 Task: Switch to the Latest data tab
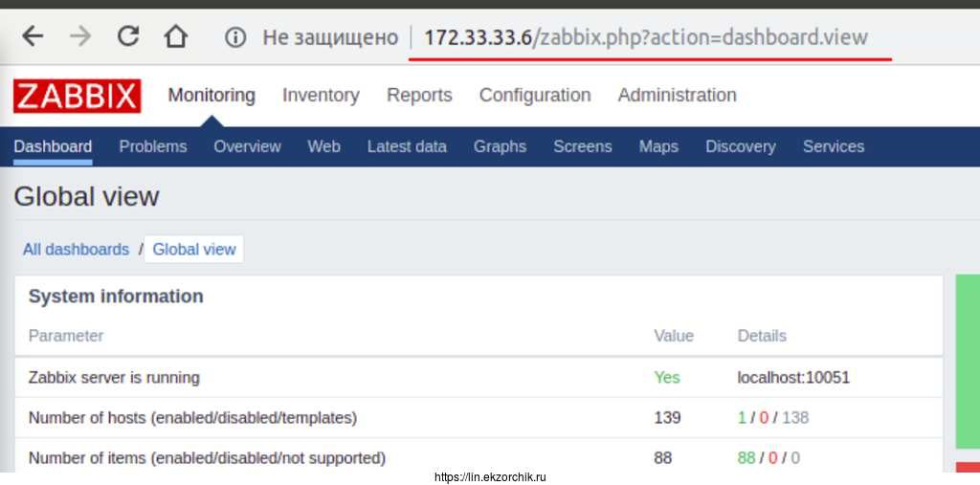point(407,146)
